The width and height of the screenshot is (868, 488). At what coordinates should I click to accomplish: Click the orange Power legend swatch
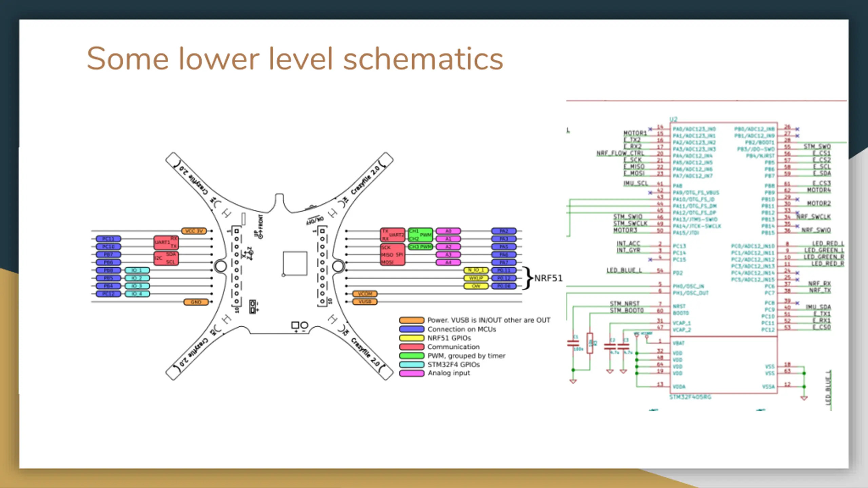pyautogui.click(x=412, y=320)
